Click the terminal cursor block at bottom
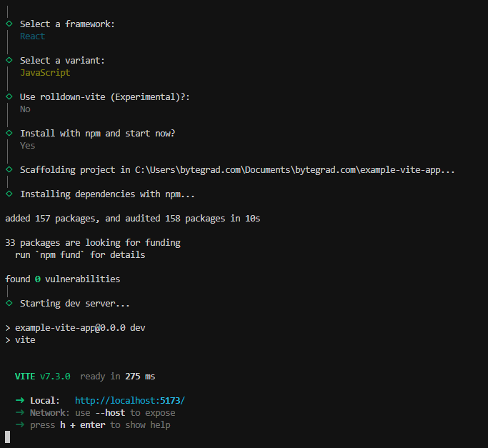 (8, 437)
